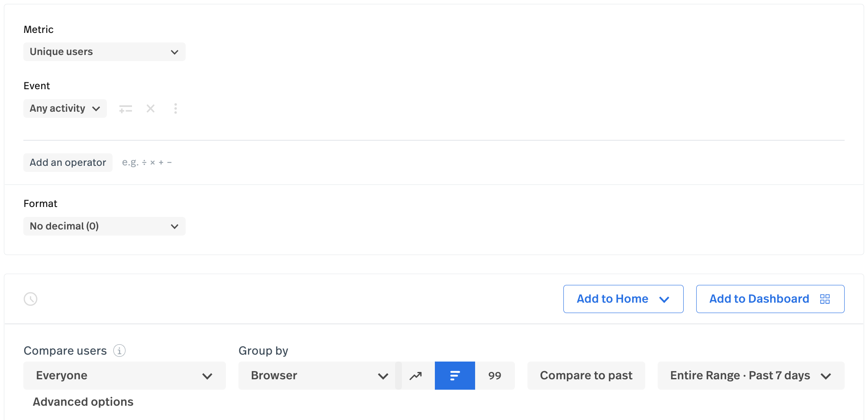Click the add filter icon beside Any activity

pyautogui.click(x=125, y=109)
